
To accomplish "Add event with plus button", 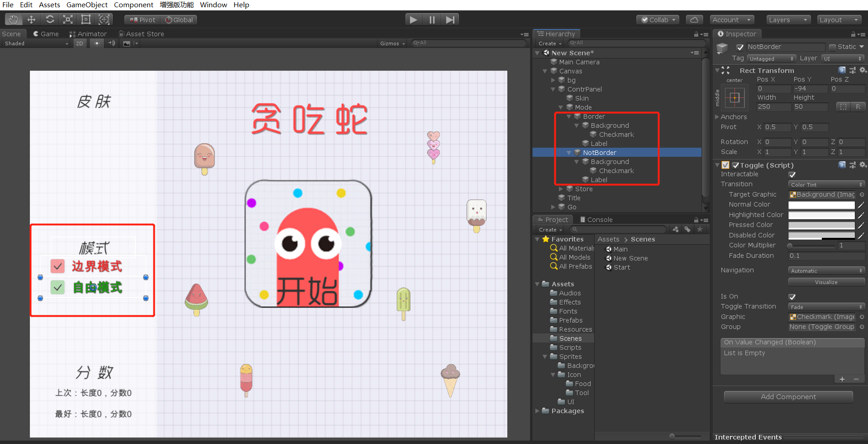I will coord(842,379).
